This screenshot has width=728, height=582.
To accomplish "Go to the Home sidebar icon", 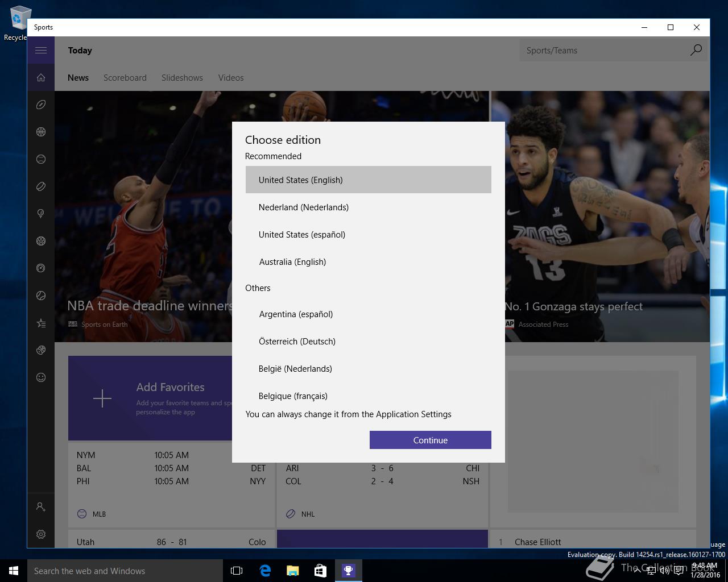I will tap(41, 77).
